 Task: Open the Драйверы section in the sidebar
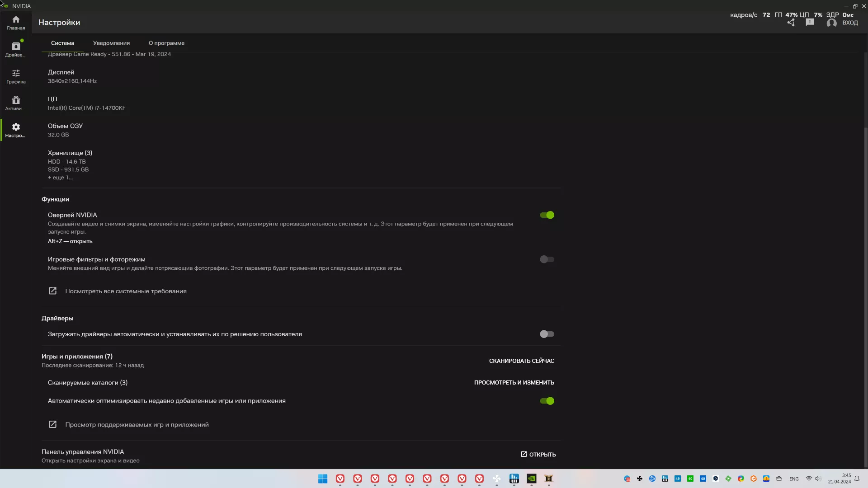coord(16,49)
